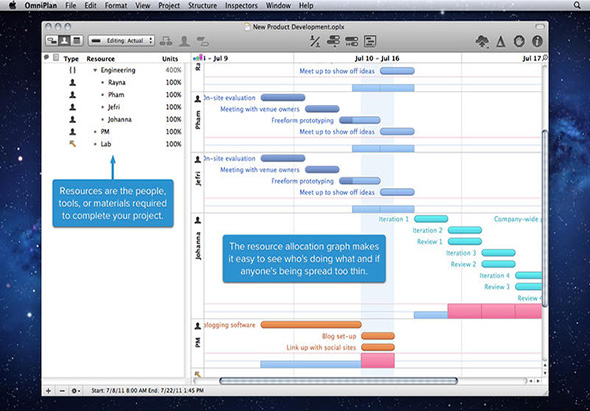590x411 pixels.
Task: Select the Jefri resource name
Action: click(114, 107)
